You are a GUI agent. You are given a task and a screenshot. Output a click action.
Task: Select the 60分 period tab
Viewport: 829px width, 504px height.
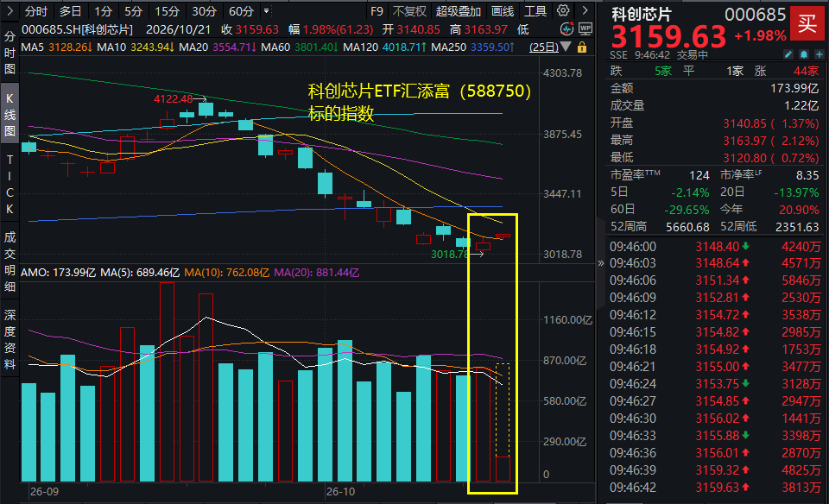pos(241,11)
